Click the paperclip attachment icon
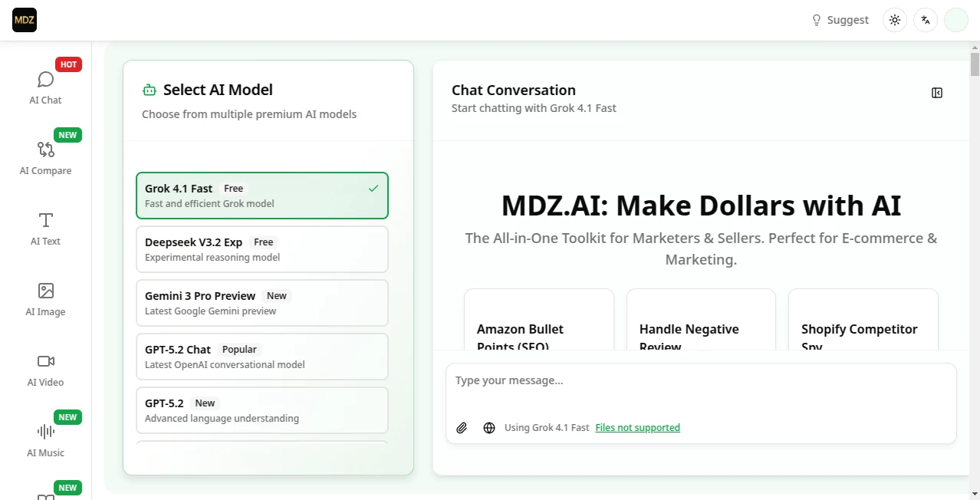Viewport: 980px width, 500px height. click(462, 427)
